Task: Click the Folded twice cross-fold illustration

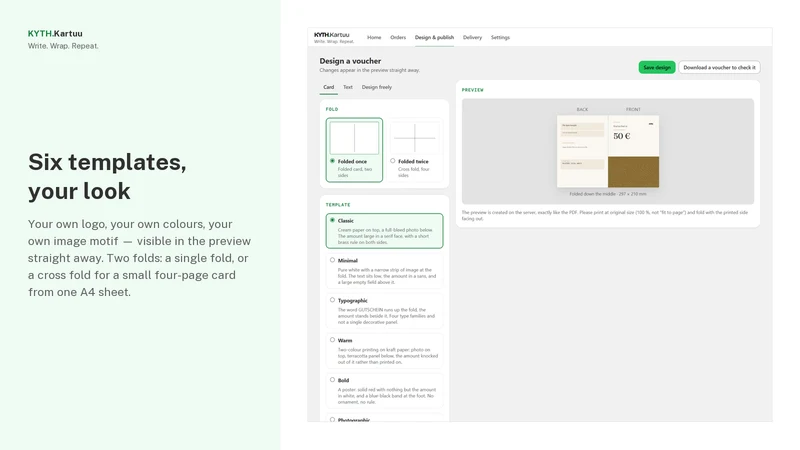Action: pos(414,138)
